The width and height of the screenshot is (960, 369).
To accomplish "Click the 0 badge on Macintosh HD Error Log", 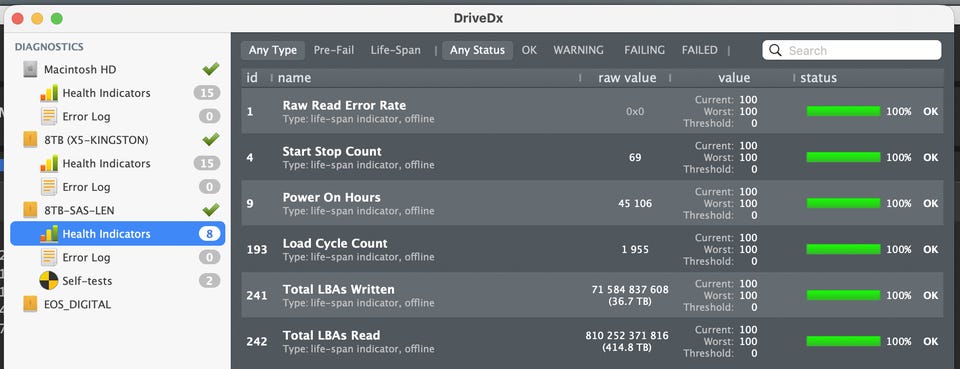I will pyautogui.click(x=209, y=116).
